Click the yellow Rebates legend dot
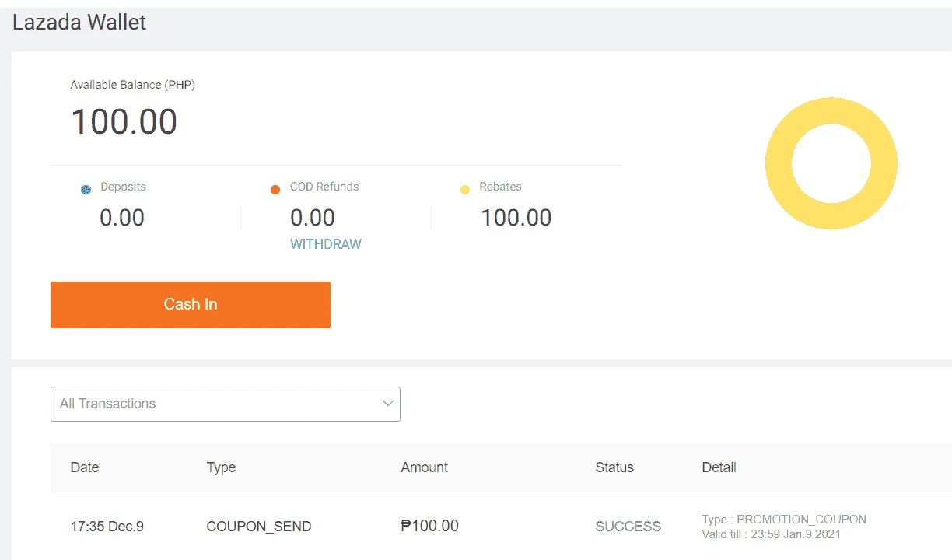The height and width of the screenshot is (560, 952). point(465,190)
